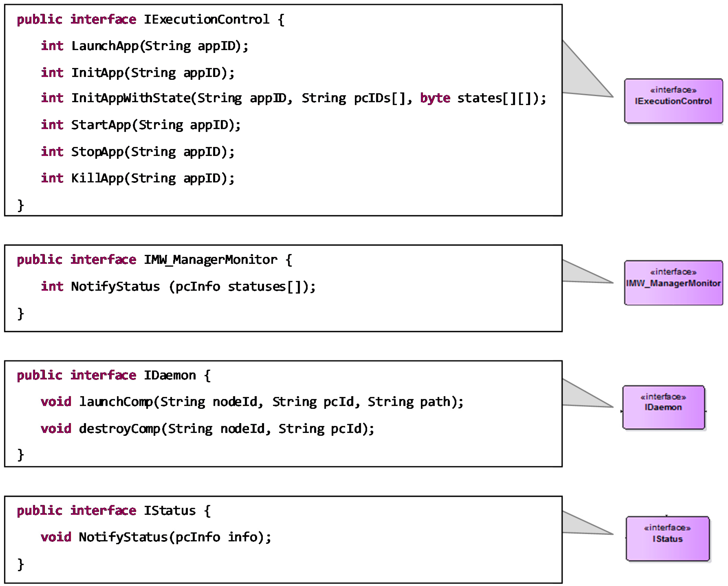The width and height of the screenshot is (728, 586).
Task: Click the KillApp method line
Action: point(137,178)
